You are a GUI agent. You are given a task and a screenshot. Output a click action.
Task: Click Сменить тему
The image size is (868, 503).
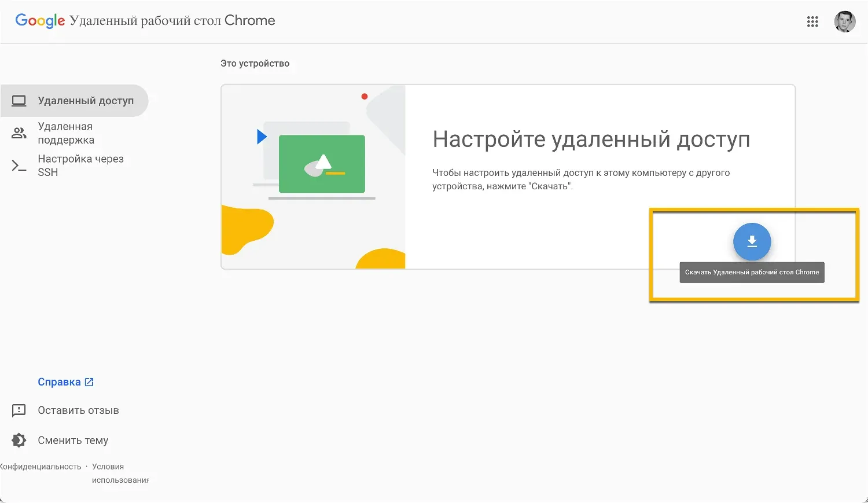pos(73,440)
